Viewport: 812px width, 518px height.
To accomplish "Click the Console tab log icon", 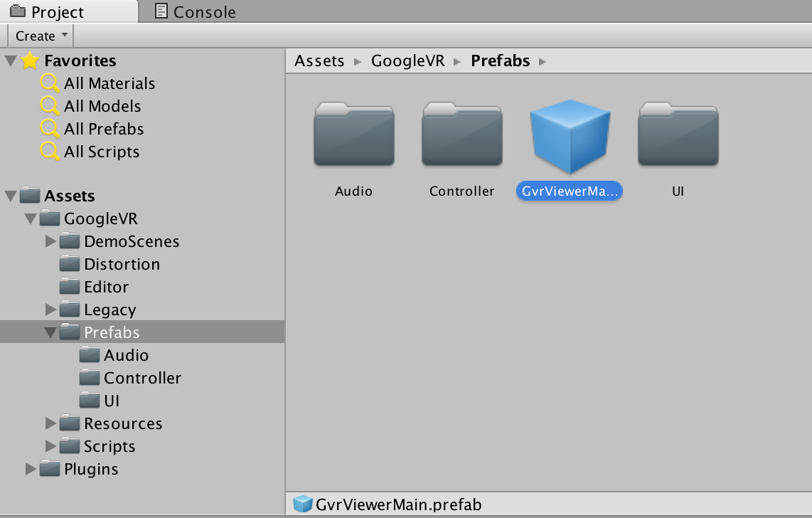I will [161, 11].
